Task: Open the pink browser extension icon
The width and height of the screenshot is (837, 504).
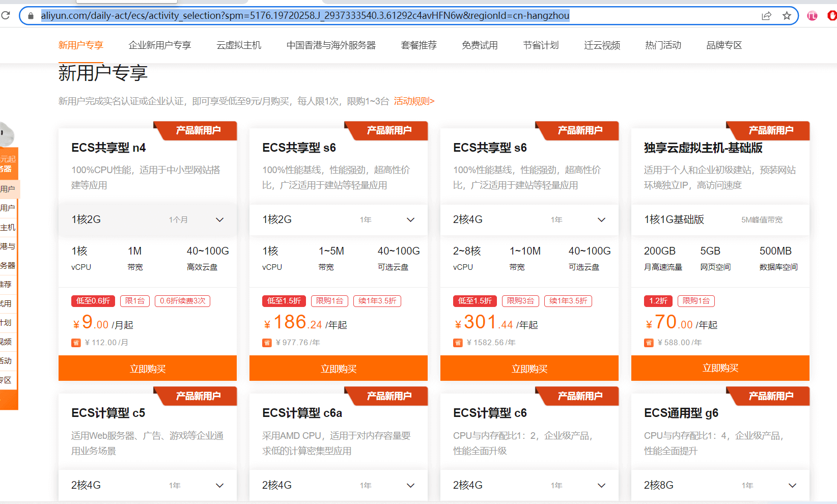Action: click(812, 16)
